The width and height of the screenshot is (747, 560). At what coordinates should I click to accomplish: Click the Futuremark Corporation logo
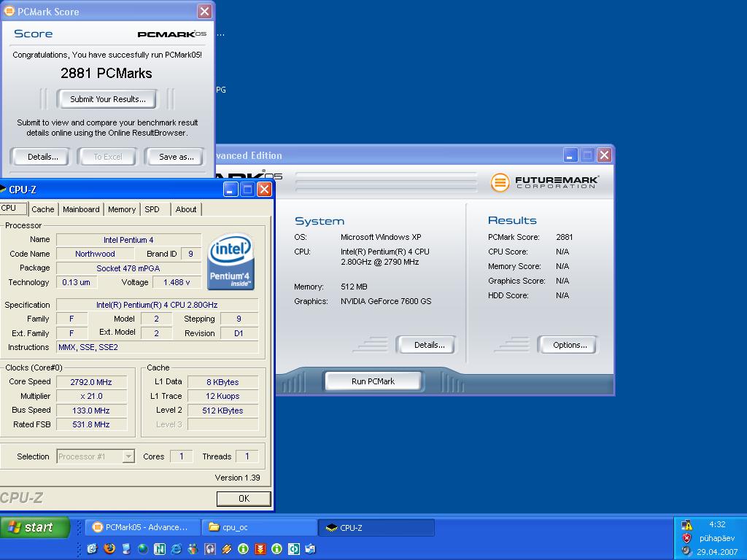[x=544, y=182]
